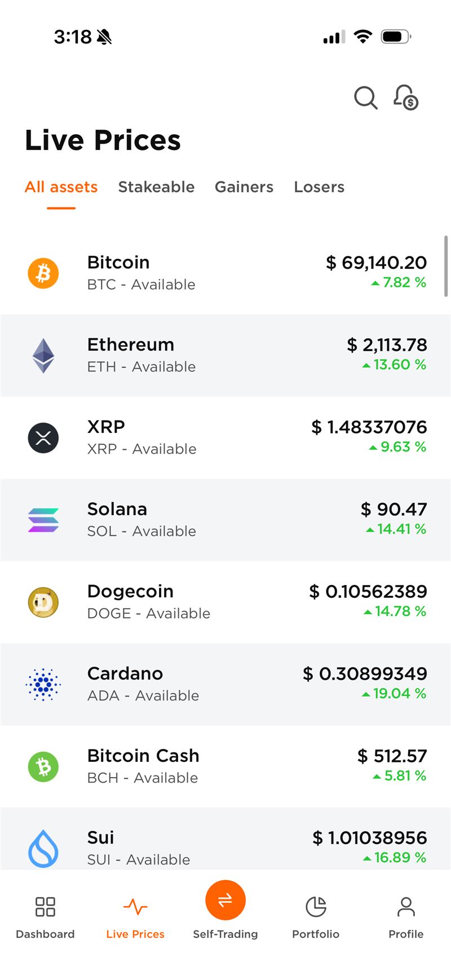Open the Portfolio section
This screenshot has height=980, width=451.
click(316, 917)
